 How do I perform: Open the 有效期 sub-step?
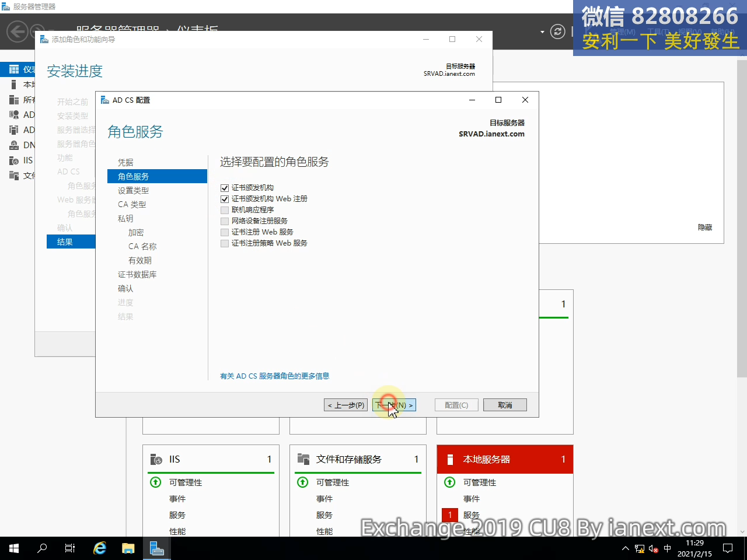(140, 260)
